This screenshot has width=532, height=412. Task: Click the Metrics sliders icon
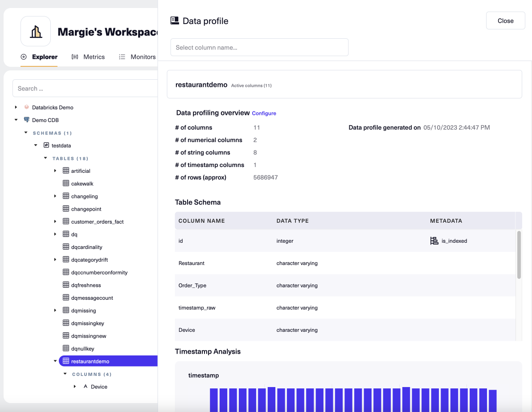75,57
